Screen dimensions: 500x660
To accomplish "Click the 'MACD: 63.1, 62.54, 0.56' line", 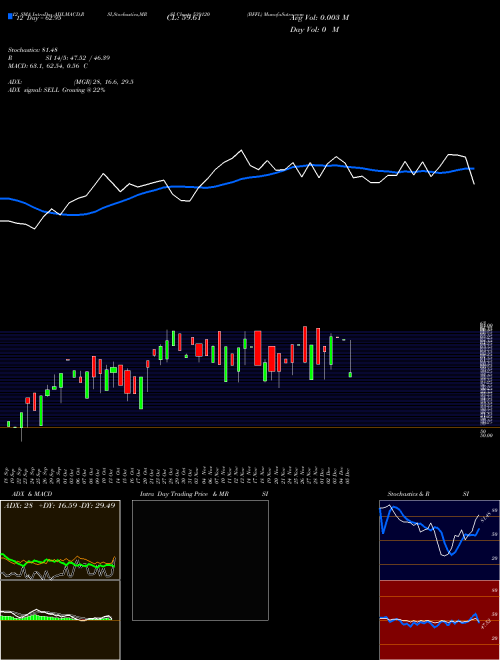I will click(x=48, y=66).
